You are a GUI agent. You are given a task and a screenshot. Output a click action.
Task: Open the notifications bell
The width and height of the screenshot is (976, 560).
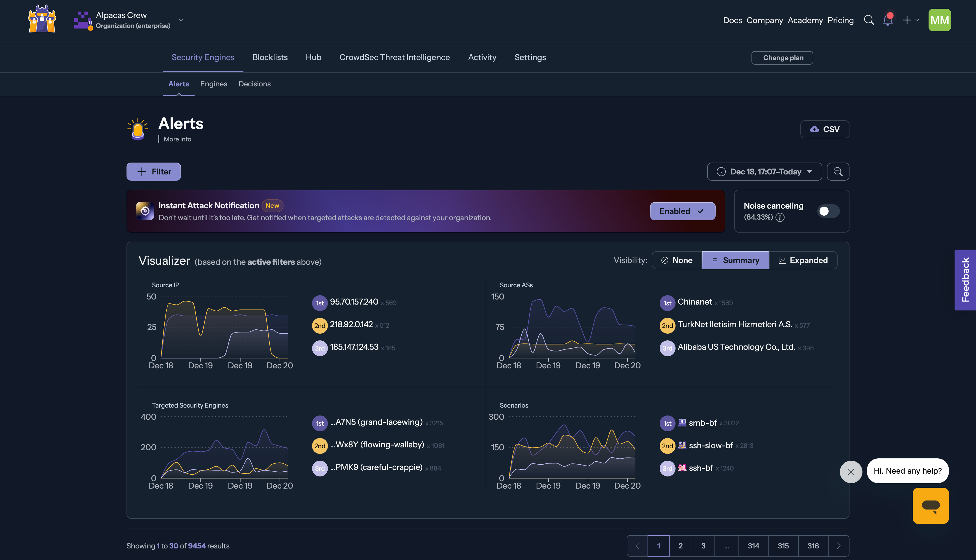pyautogui.click(x=888, y=20)
